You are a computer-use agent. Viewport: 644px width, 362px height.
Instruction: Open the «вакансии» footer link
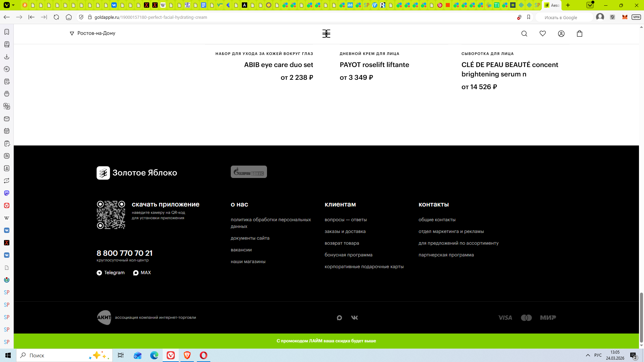(x=241, y=250)
